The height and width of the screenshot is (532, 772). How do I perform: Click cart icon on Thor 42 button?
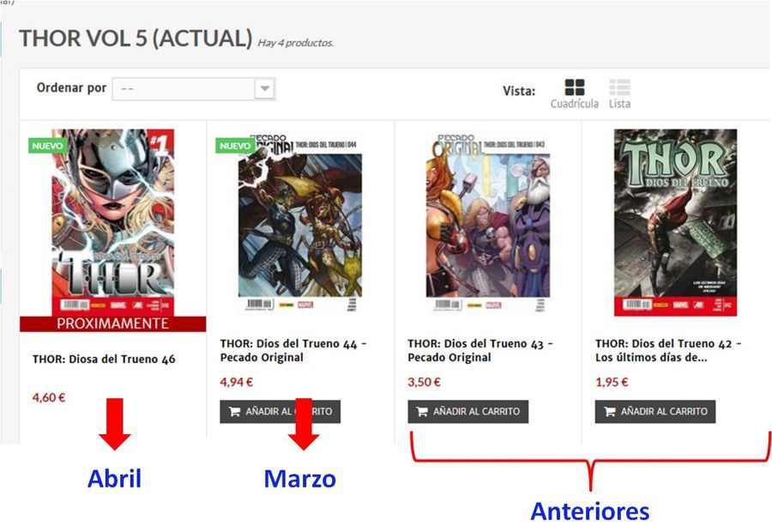(610, 411)
